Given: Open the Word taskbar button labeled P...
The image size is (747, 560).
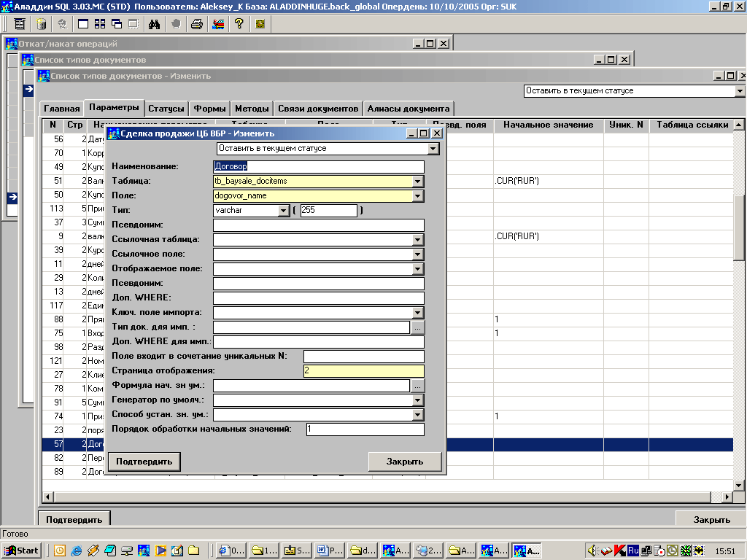Looking at the screenshot, I should (330, 551).
